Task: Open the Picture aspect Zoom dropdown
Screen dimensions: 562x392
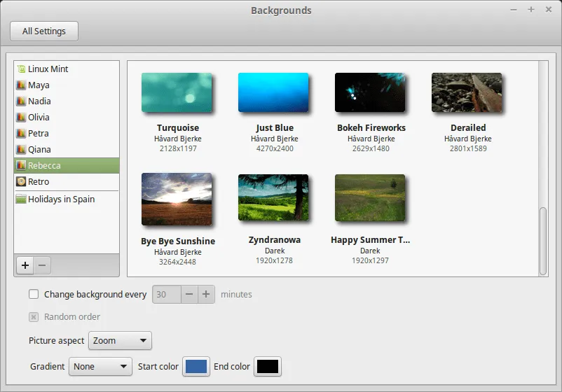Action: (x=120, y=341)
